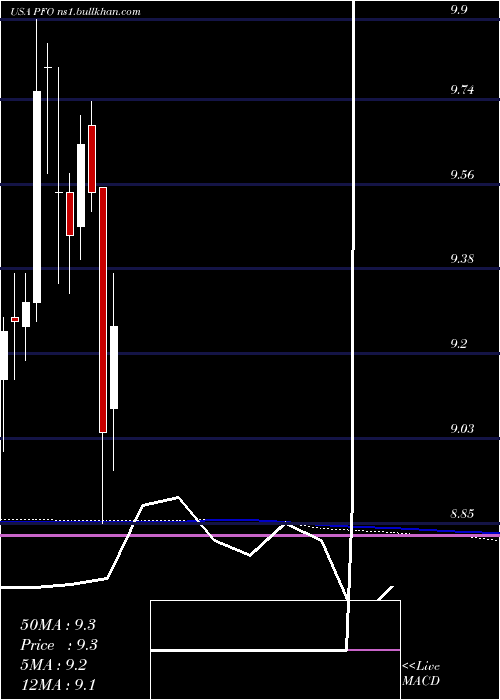Click the '5MA : 9.2' readout
The image size is (500, 700).
click(x=54, y=664)
